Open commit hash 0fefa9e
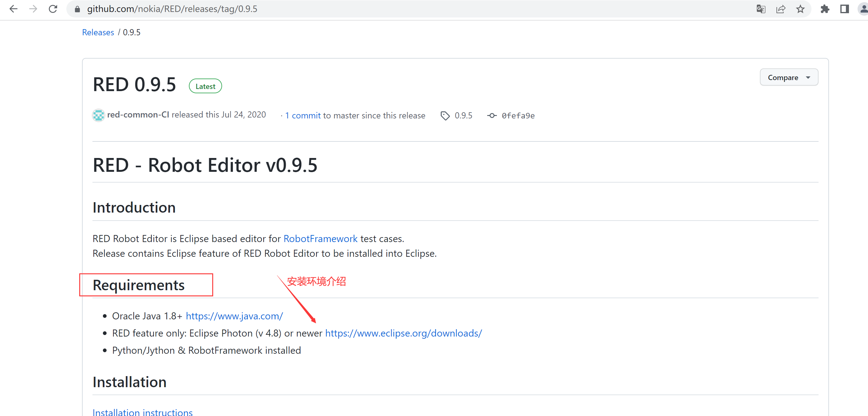Image resolution: width=868 pixels, height=416 pixels. coord(518,115)
